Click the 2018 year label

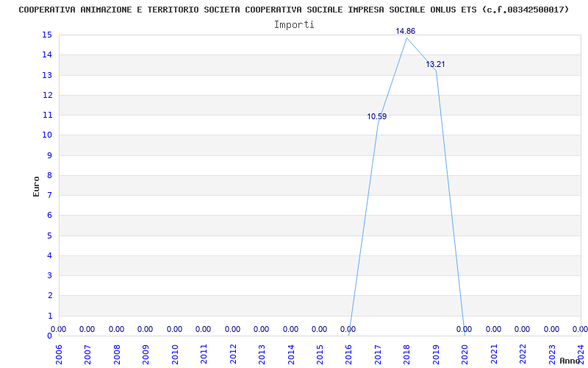(407, 354)
